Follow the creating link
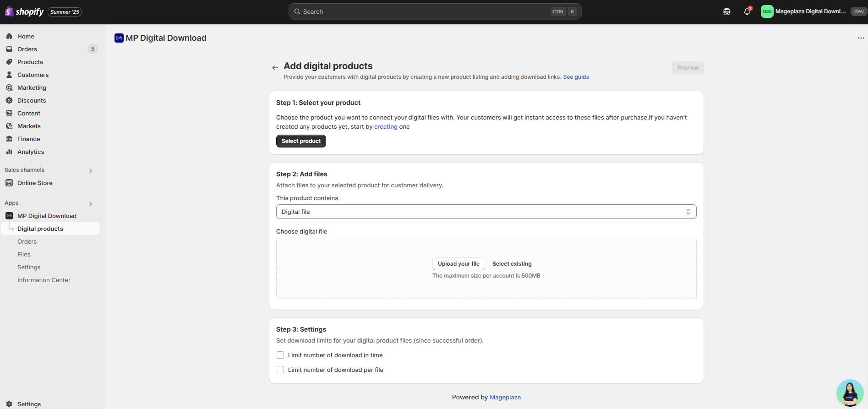Screen dimensions: 868x409 386,127
